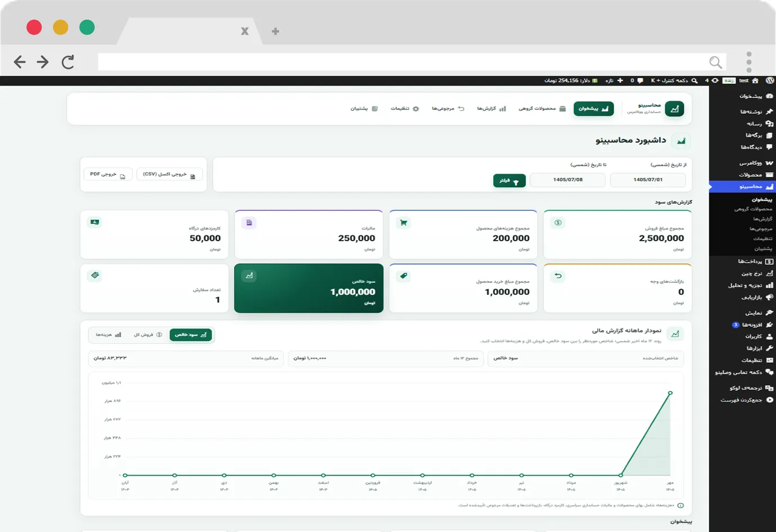Image resolution: width=776 pixels, height=532 pixels.
Task: Select the سود خالص chart toggle
Action: click(x=191, y=335)
